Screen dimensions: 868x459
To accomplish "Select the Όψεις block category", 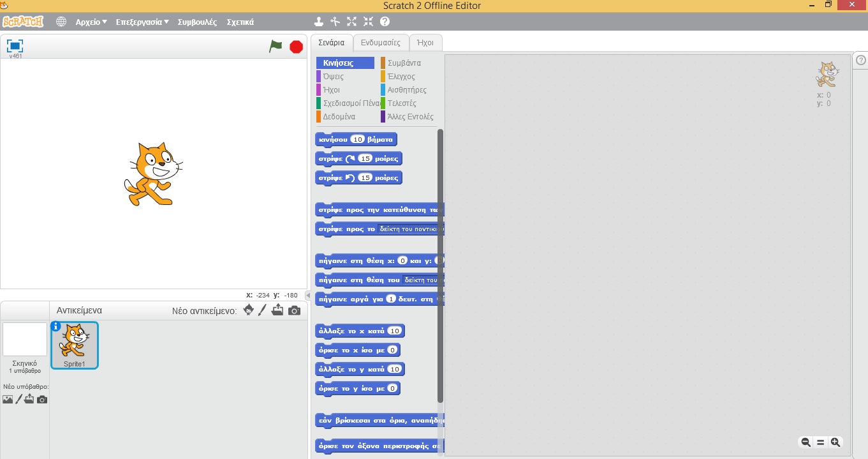I will pos(334,77).
